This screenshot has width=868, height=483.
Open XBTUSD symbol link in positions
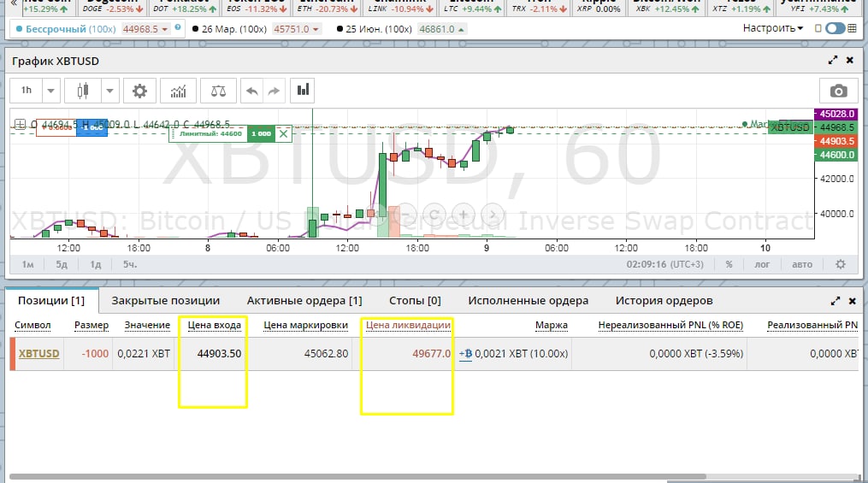tap(38, 354)
